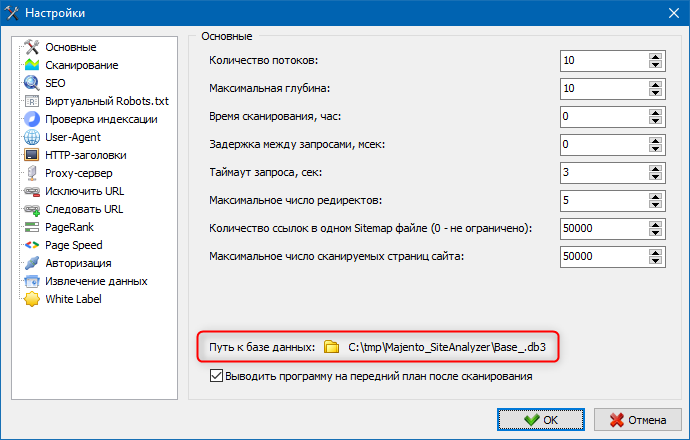Click the Следовать URL chain icon
The image size is (690, 440).
click(32, 209)
